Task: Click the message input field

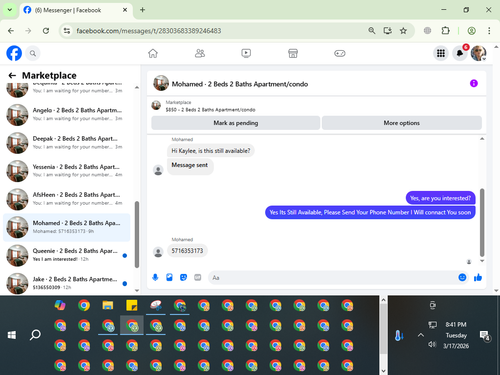Action: 333,277
